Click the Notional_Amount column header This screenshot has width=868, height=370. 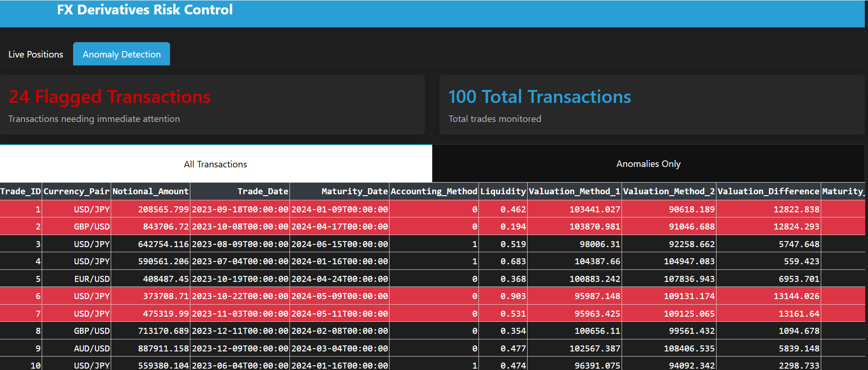pyautogui.click(x=151, y=191)
